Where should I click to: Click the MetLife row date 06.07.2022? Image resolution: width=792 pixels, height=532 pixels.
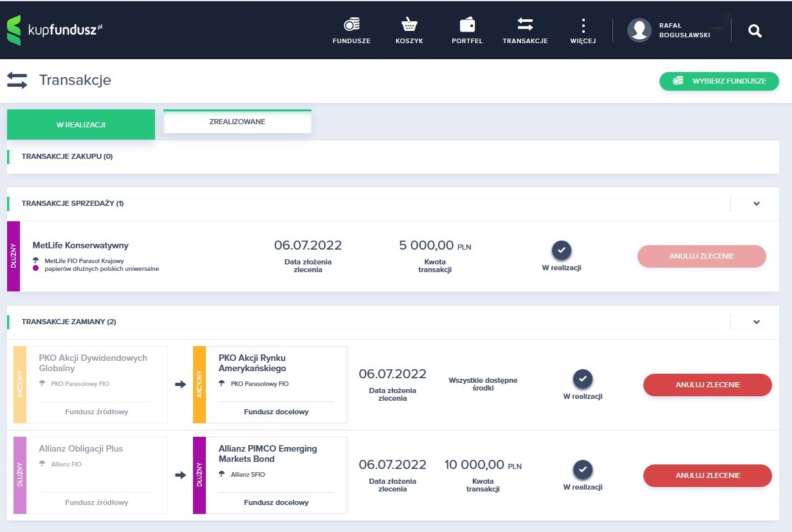308,245
